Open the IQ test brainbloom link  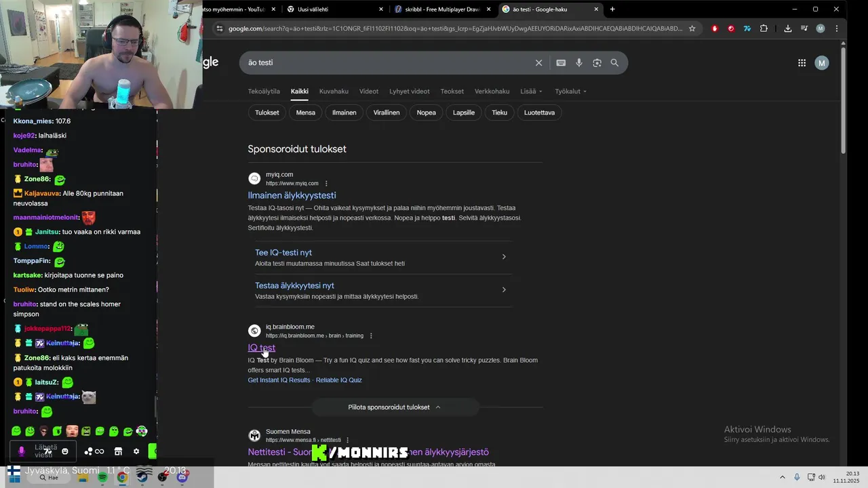click(x=262, y=348)
